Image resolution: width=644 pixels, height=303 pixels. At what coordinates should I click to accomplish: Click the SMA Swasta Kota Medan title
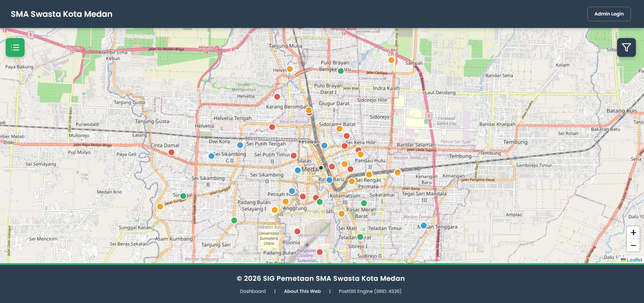click(62, 14)
